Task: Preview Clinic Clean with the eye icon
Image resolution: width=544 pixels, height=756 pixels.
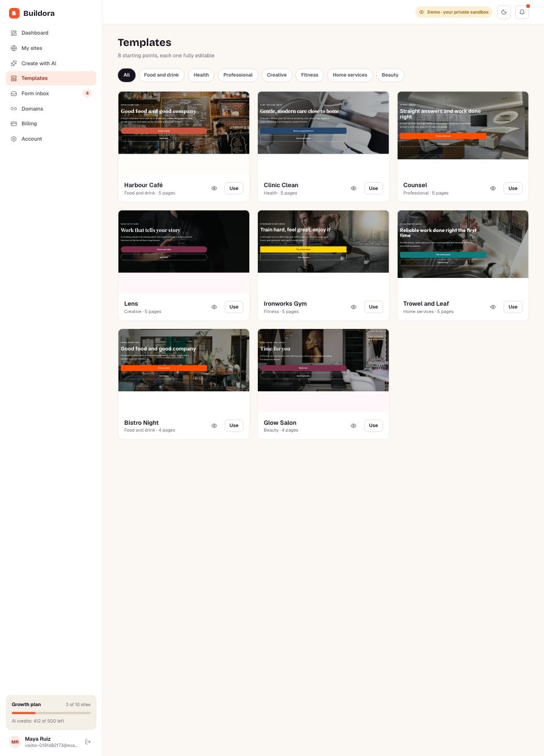Action: click(x=354, y=188)
